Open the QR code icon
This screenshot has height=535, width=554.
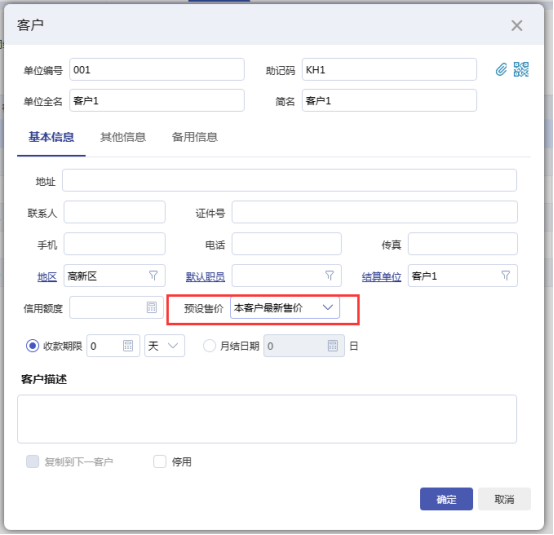[x=521, y=70]
